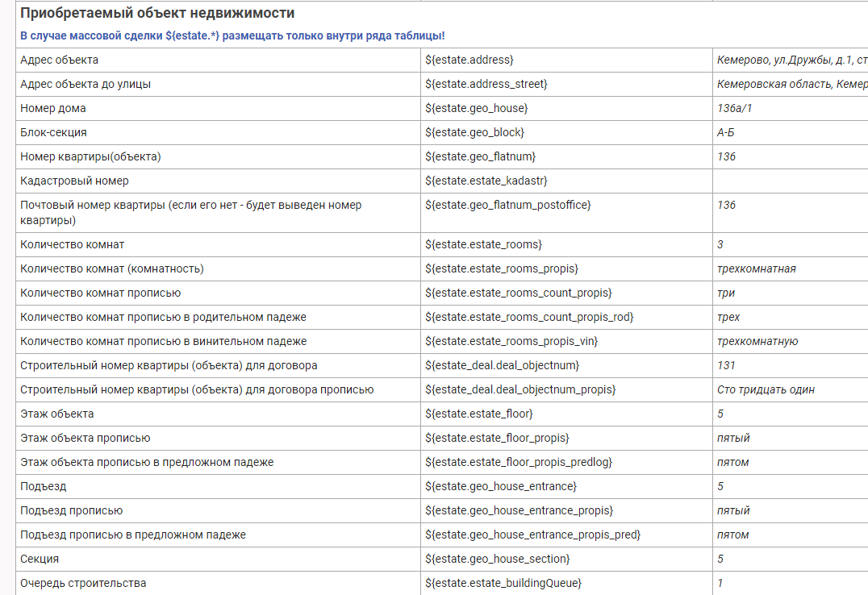The width and height of the screenshot is (868, 595).
Task: Click the ${estate.geo_flatnum} variable cell
Action: point(480,156)
